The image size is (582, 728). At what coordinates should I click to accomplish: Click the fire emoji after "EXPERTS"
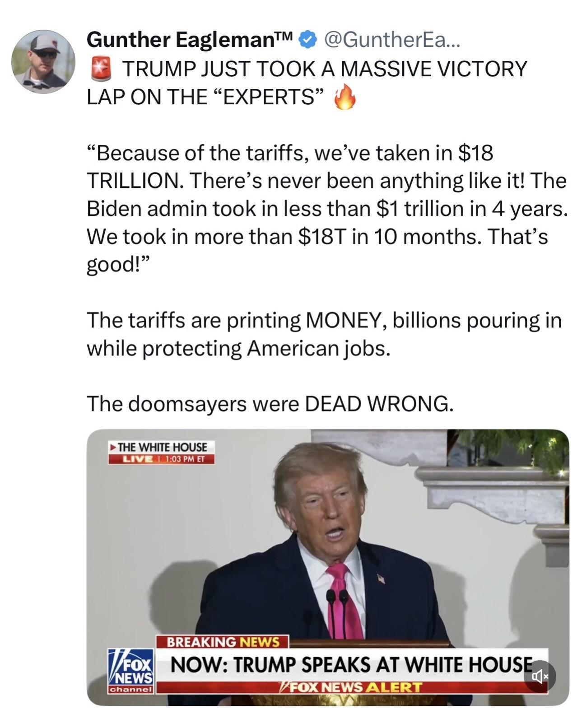pyautogui.click(x=345, y=97)
